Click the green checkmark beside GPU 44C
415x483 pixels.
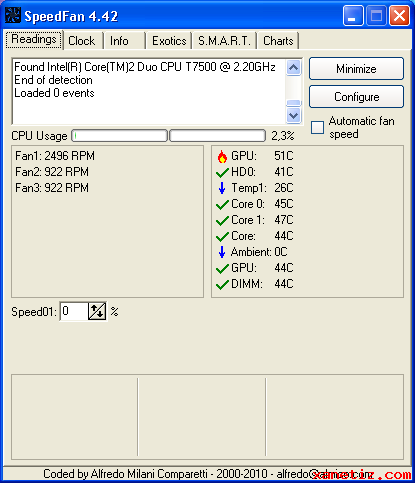222,268
